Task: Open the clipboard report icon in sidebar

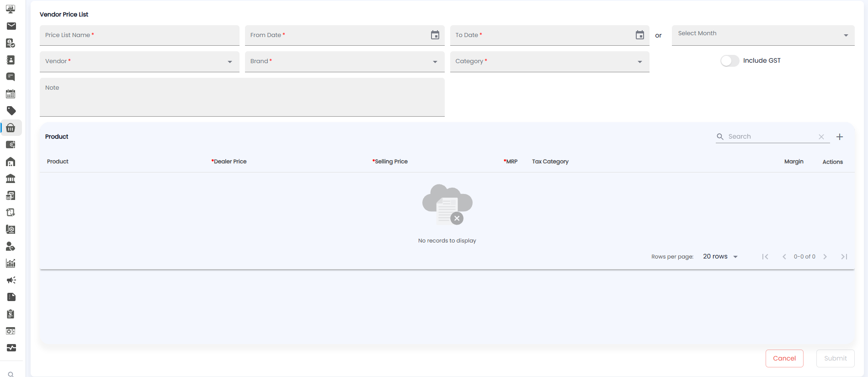Action: click(11, 314)
